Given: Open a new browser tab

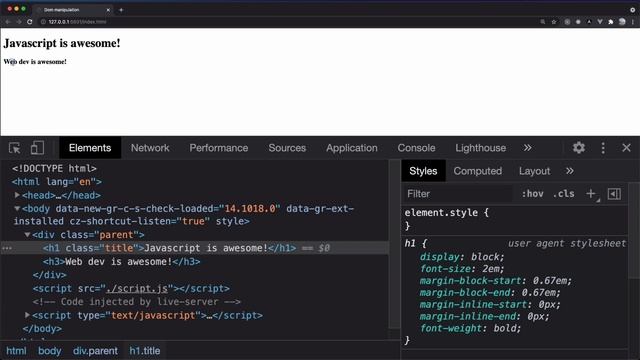Looking at the screenshot, I should 121,10.
